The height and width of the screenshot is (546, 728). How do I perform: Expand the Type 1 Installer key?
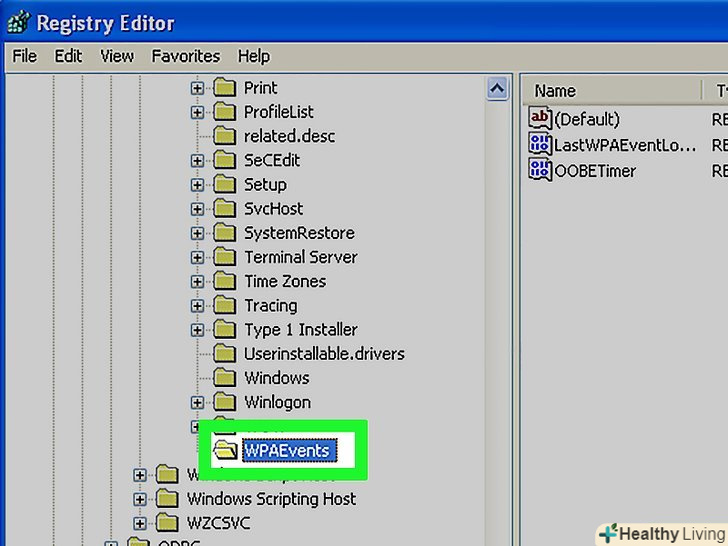click(197, 330)
